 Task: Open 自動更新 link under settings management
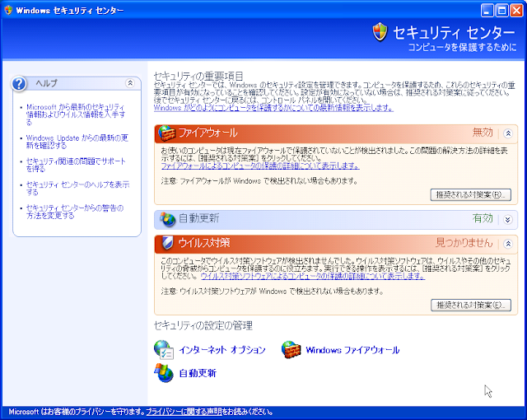coord(198,373)
